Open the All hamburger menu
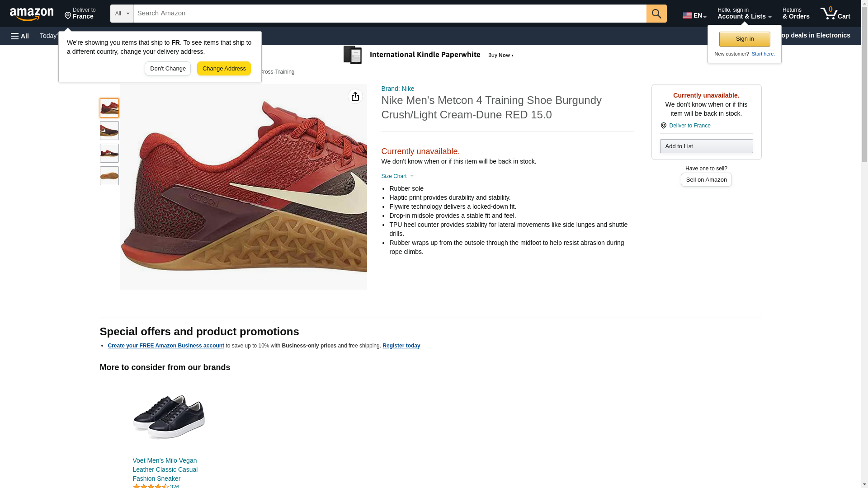The height and width of the screenshot is (488, 868). coord(20,36)
